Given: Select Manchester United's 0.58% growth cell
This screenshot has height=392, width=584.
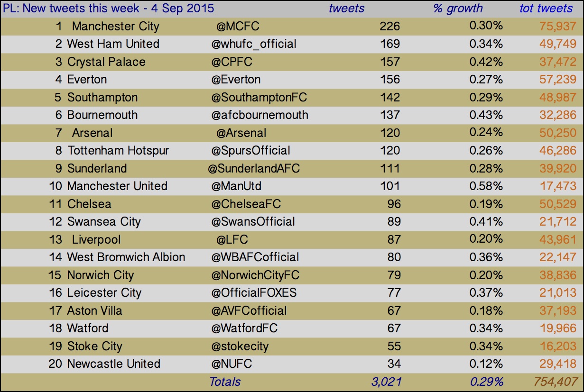Looking at the screenshot, I should pyautogui.click(x=486, y=186).
